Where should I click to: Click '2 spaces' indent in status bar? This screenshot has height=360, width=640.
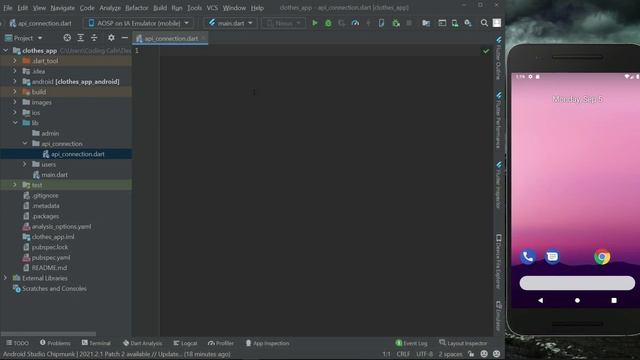pyautogui.click(x=451, y=354)
